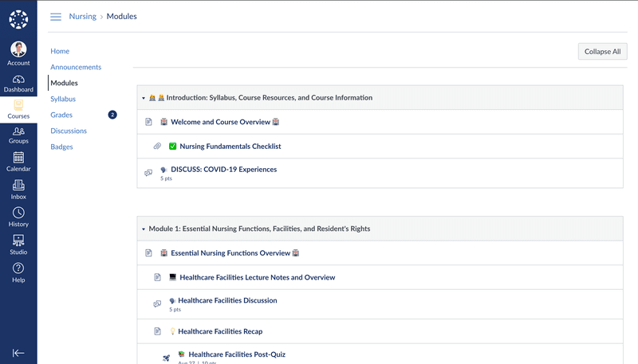Select Announcements in the course navigation

click(x=76, y=67)
